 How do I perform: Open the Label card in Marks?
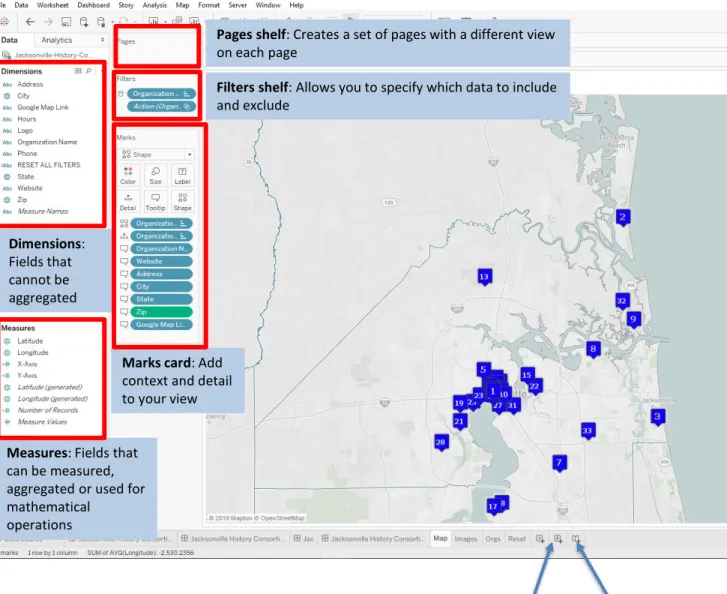click(x=182, y=176)
